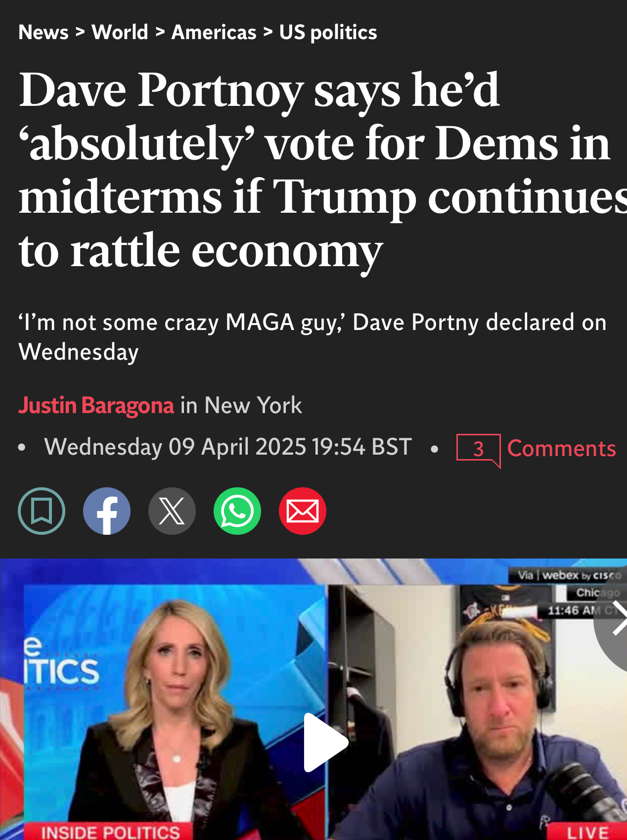
Task: Bookmark this article with the save icon
Action: tap(42, 511)
